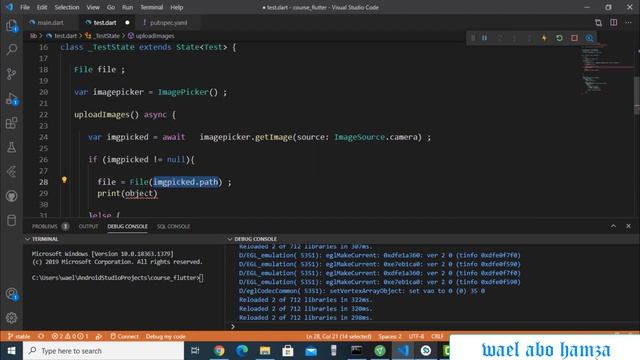Stop the debug session
This screenshot has height=360, width=640.
574,38
